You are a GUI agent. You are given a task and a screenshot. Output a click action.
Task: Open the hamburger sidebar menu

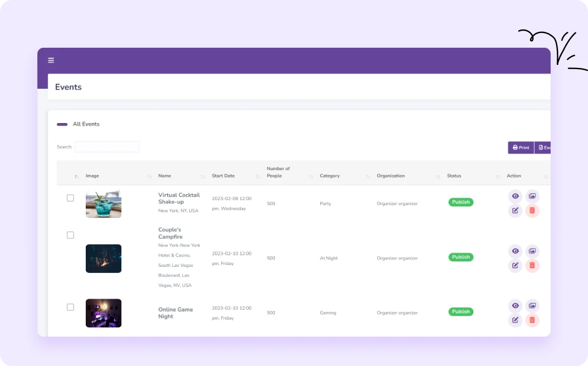click(51, 60)
